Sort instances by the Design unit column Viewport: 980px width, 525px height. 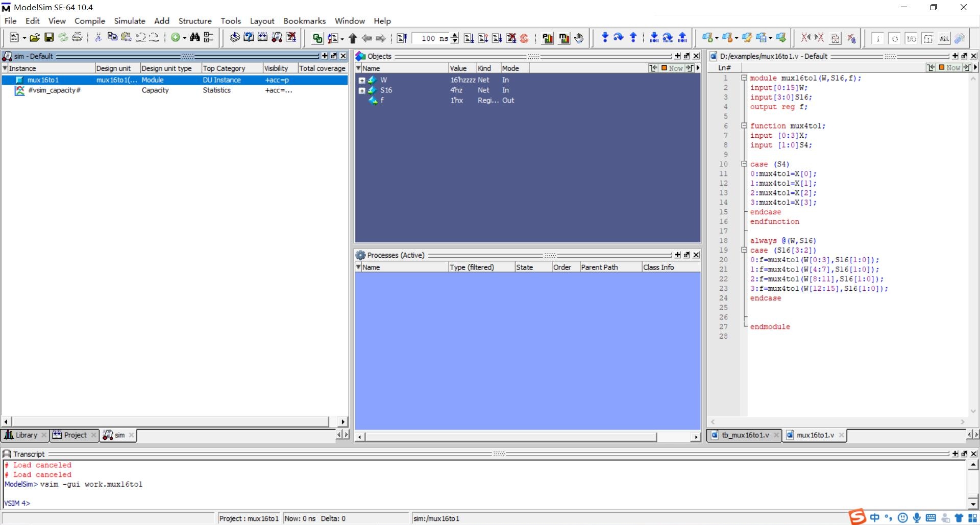(x=113, y=68)
